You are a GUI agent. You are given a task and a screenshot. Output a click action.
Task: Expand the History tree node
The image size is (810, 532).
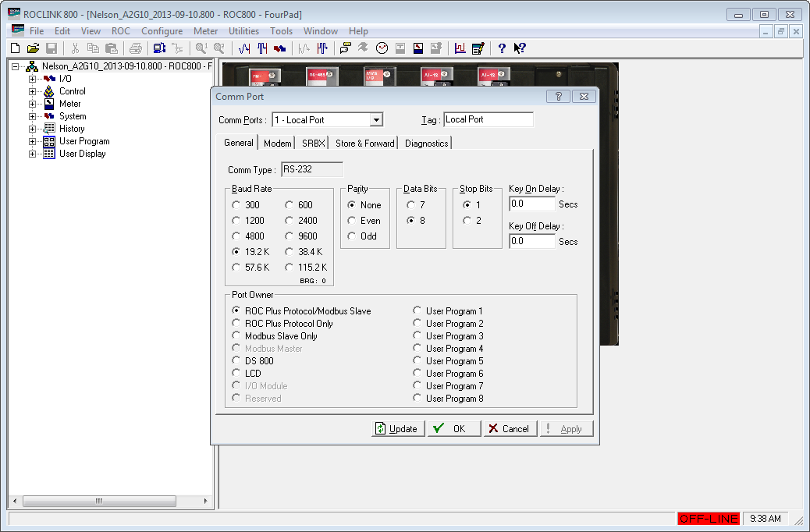[32, 129]
